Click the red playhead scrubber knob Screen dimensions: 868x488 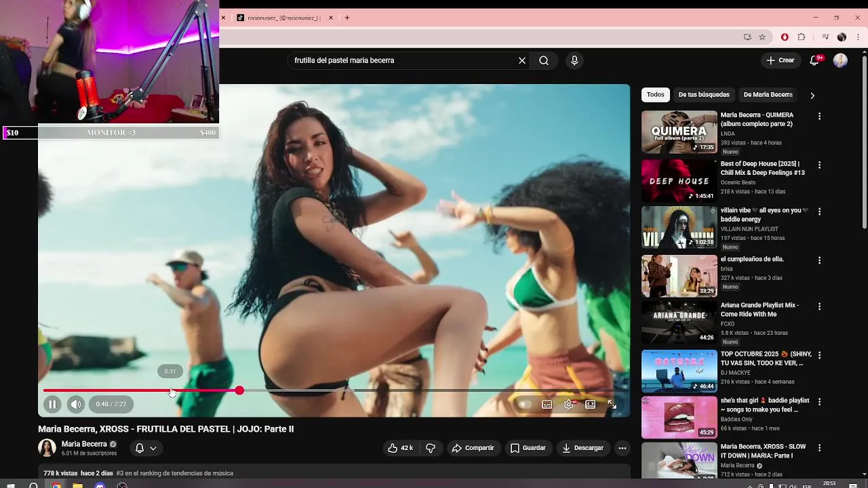(239, 390)
